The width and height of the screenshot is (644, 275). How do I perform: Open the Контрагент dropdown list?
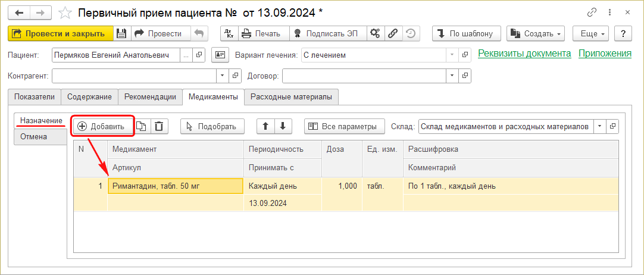223,76
